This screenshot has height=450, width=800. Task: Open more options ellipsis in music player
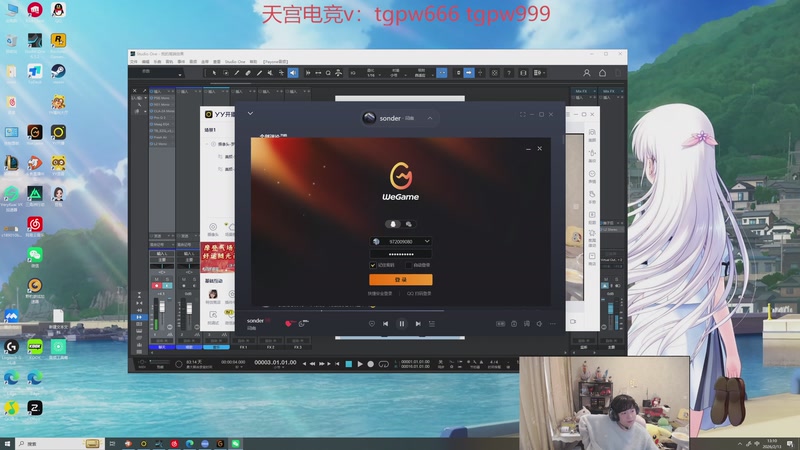click(553, 323)
